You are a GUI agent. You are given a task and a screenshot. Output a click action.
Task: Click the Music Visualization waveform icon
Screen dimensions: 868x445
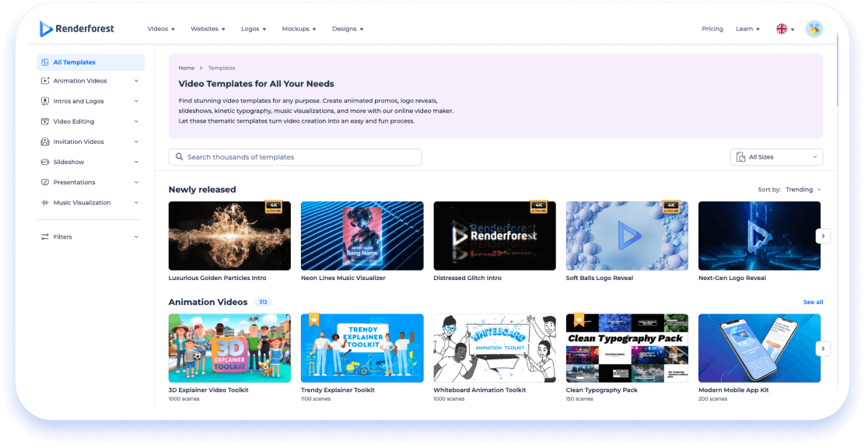click(45, 202)
